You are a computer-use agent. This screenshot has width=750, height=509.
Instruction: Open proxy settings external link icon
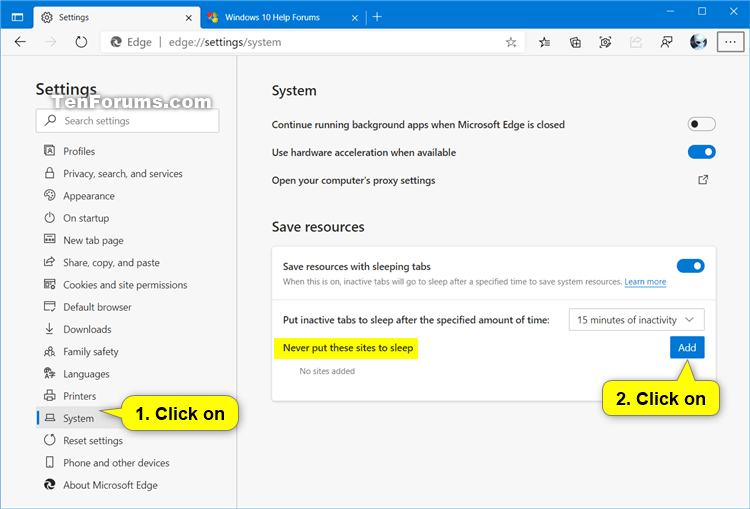click(703, 180)
